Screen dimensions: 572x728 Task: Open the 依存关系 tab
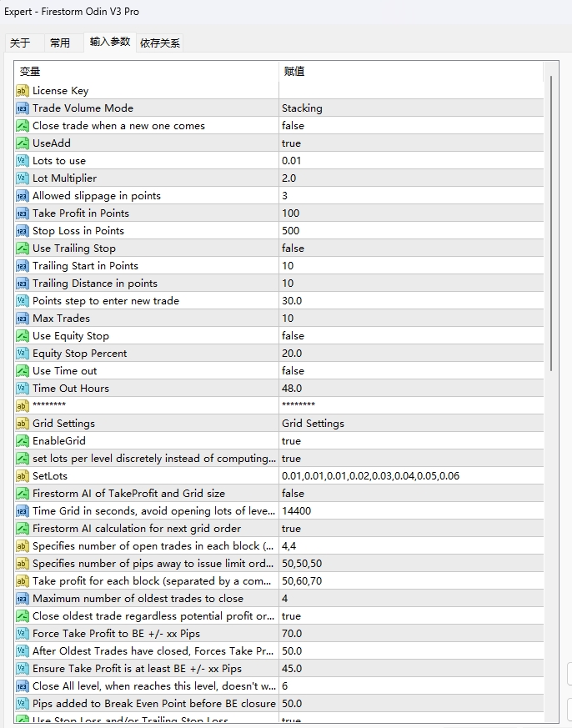pos(160,43)
